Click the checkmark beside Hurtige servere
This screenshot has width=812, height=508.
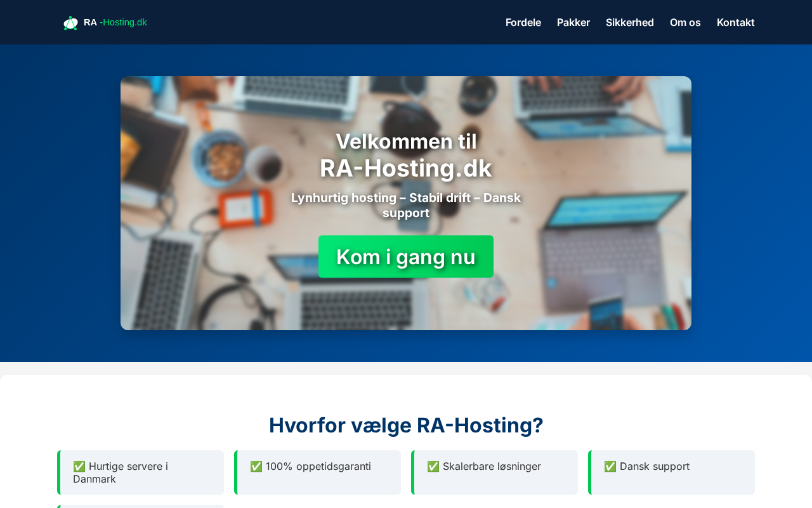click(79, 466)
